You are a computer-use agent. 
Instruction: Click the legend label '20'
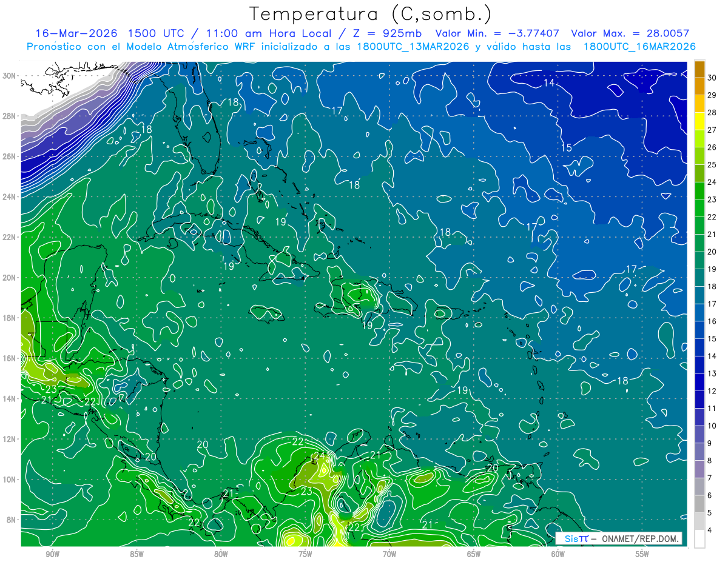pos(712,252)
